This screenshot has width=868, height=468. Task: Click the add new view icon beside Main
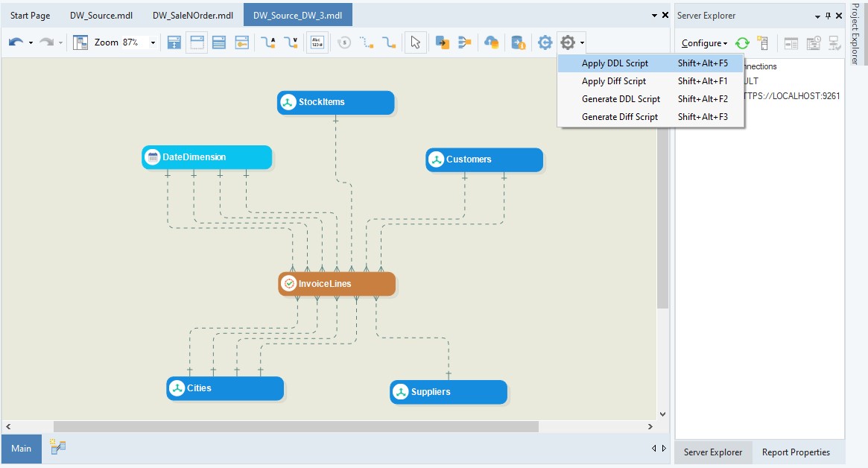58,447
